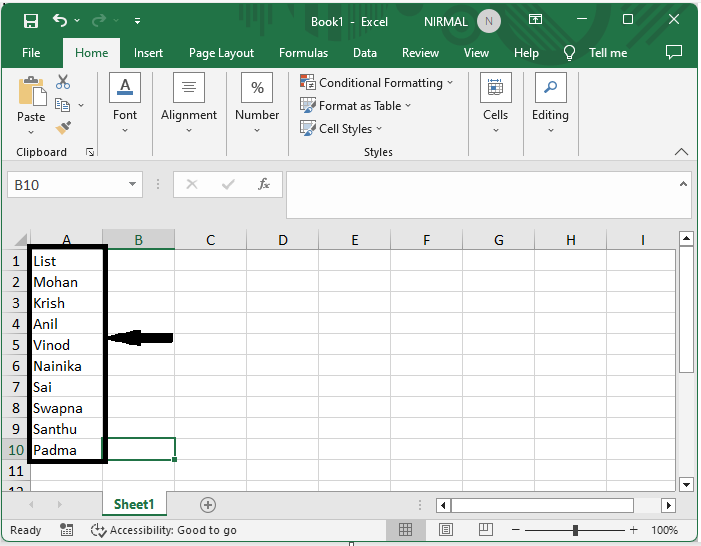Click the Tell me lightbulb search
The height and width of the screenshot is (546, 701).
click(569, 53)
